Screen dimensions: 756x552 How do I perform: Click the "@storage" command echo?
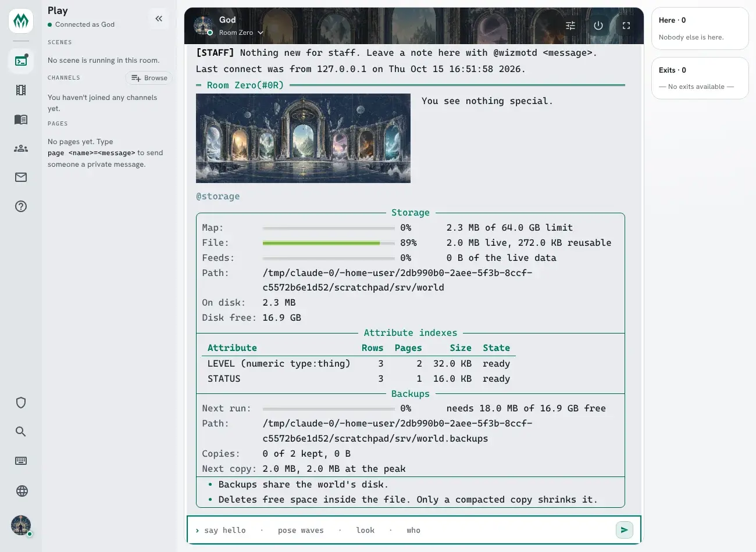pyautogui.click(x=218, y=196)
